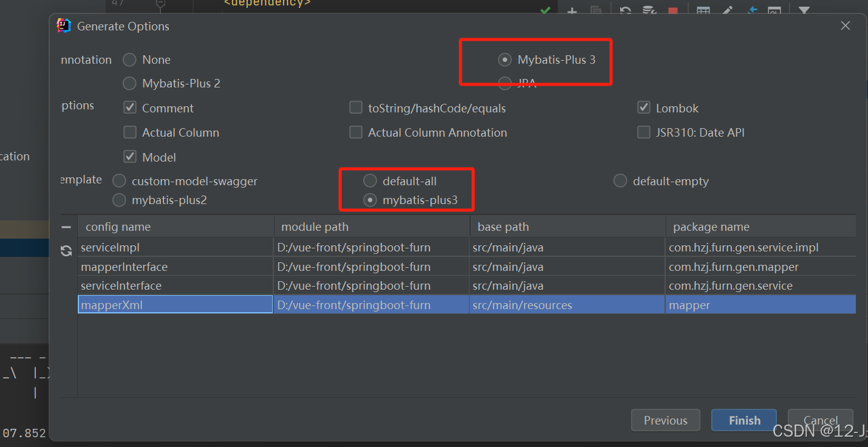Screen dimensions: 868x447
Task: Uncheck the Lombok checkbox
Action: click(x=643, y=107)
